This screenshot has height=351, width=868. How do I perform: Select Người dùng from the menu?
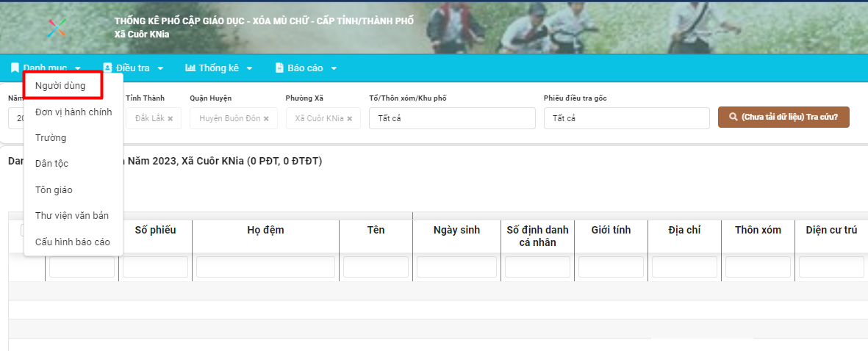pyautogui.click(x=60, y=85)
